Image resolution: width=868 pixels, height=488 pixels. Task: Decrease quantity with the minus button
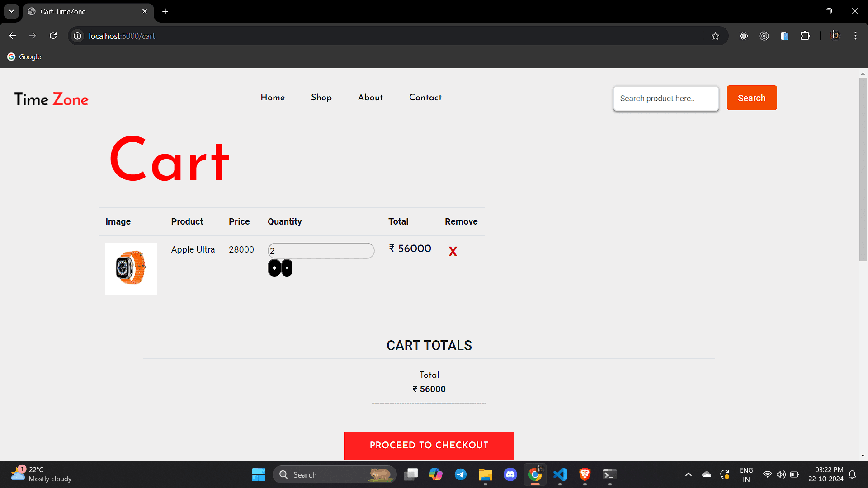pyautogui.click(x=287, y=268)
